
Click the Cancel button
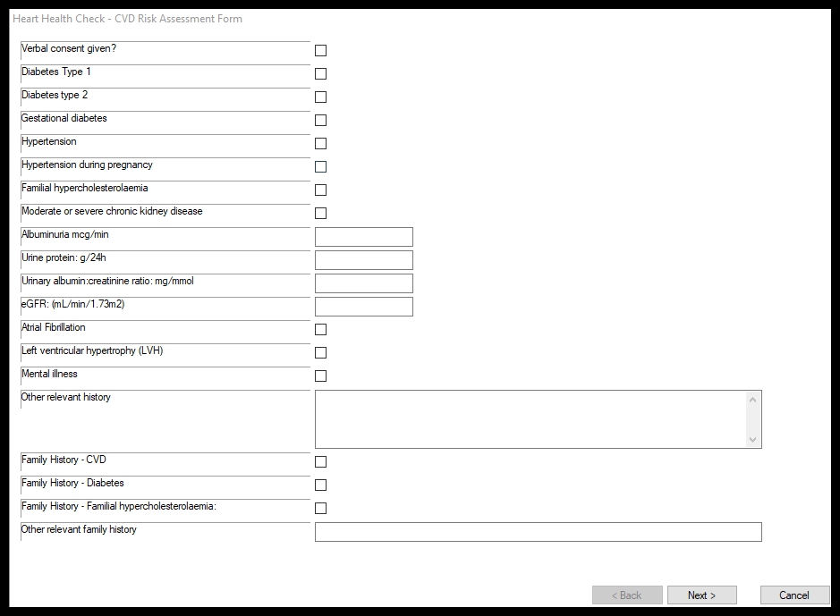(x=794, y=595)
